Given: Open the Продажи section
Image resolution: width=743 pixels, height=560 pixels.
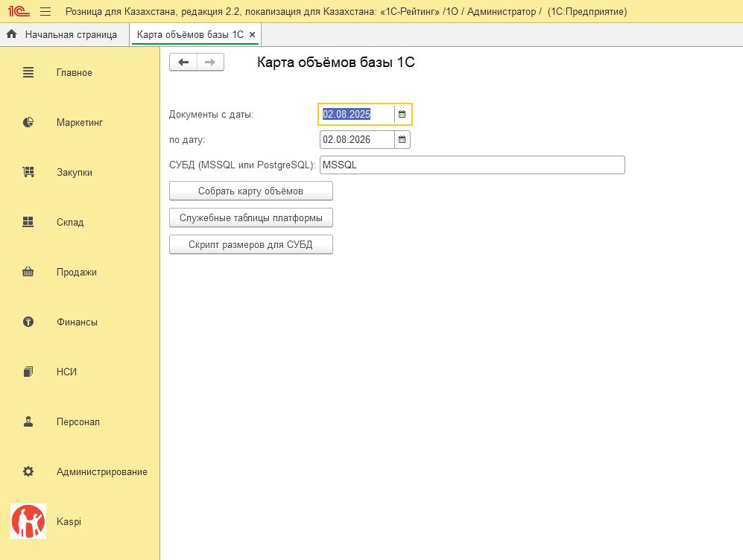Looking at the screenshot, I should pos(77,273).
